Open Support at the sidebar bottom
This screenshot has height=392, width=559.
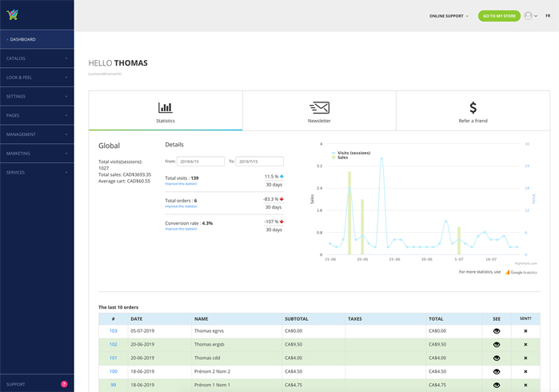[x=37, y=384]
